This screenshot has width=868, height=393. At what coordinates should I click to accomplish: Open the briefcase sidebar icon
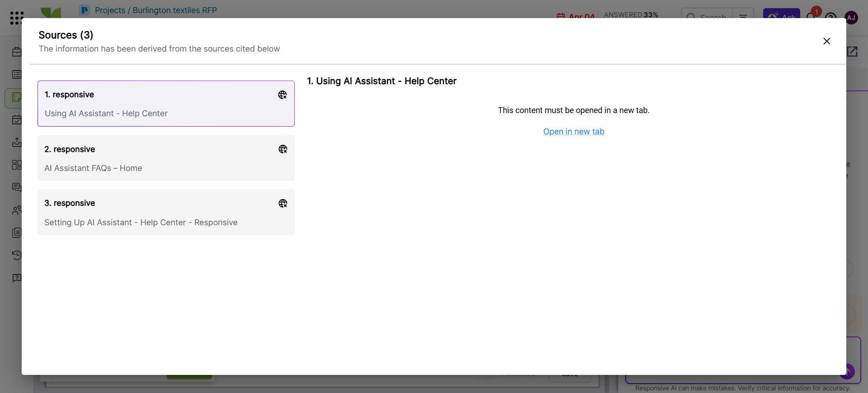point(17,52)
